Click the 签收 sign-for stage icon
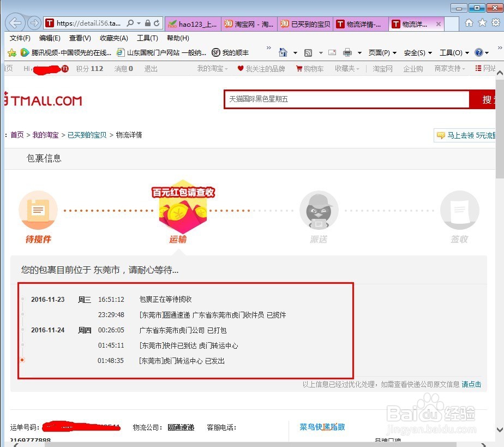This screenshot has width=504, height=447. (459, 210)
